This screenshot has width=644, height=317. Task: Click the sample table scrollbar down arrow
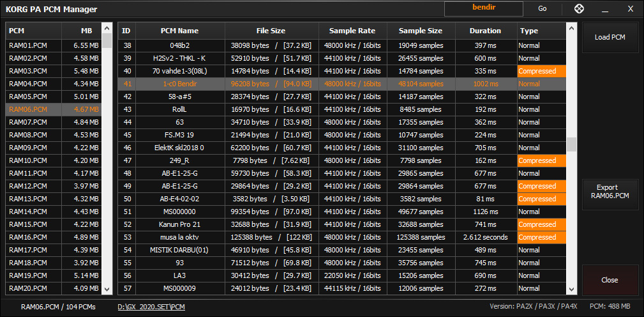click(x=571, y=290)
